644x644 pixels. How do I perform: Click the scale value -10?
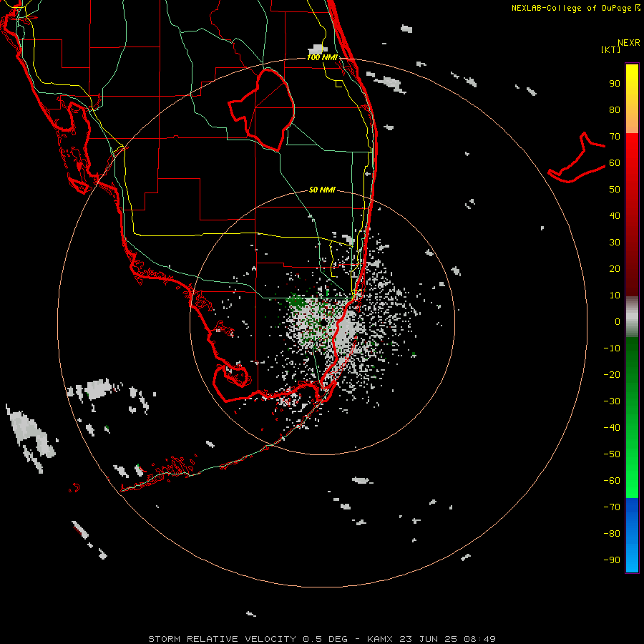tap(612, 348)
